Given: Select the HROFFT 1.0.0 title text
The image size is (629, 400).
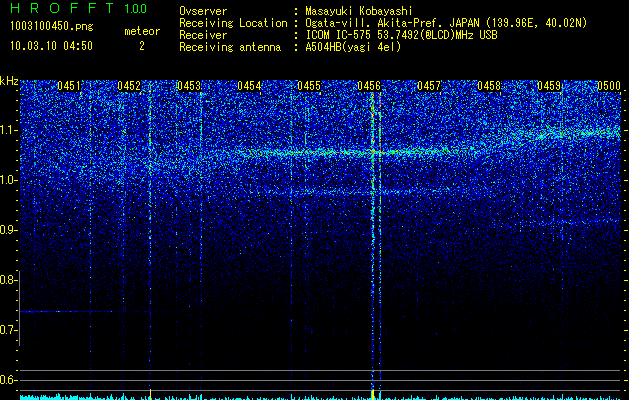Looking at the screenshot, I should point(78,8).
